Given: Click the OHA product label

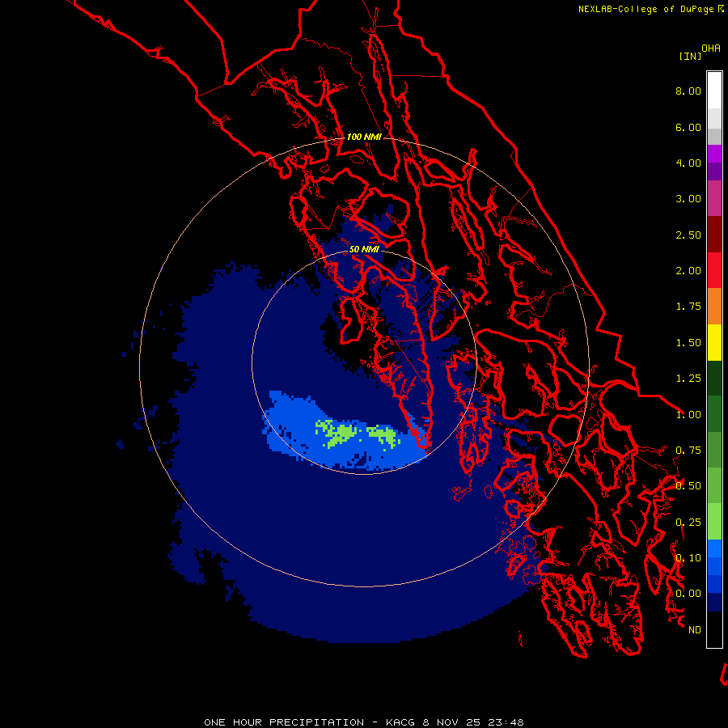Looking at the screenshot, I should click(710, 48).
